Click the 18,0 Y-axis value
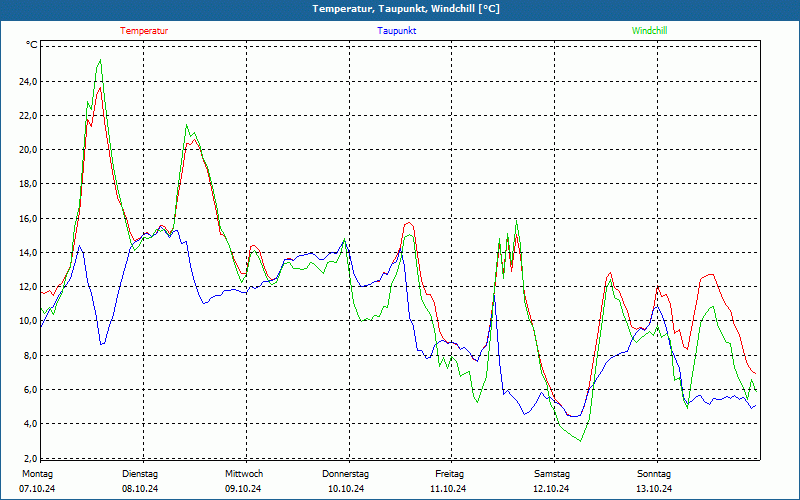The image size is (800, 500). 27,184
